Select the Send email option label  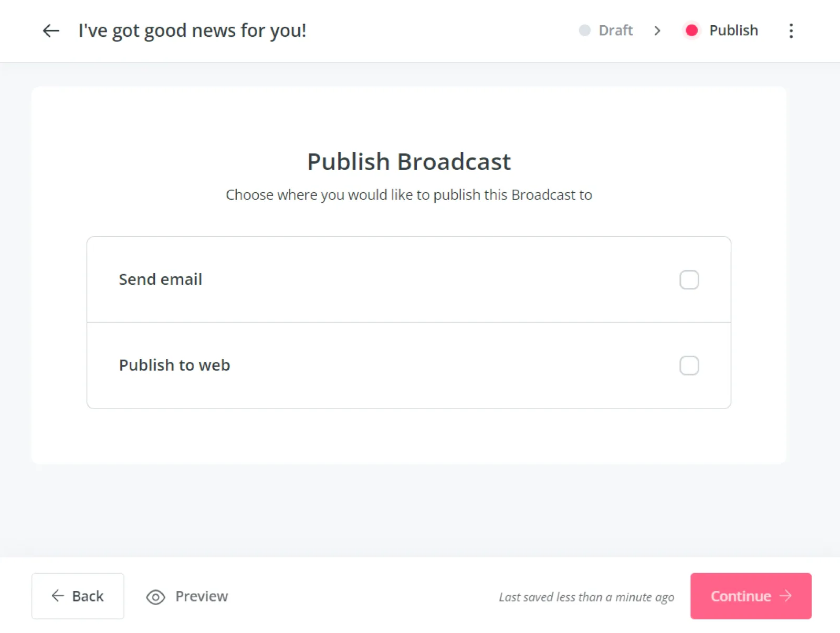[x=160, y=279]
